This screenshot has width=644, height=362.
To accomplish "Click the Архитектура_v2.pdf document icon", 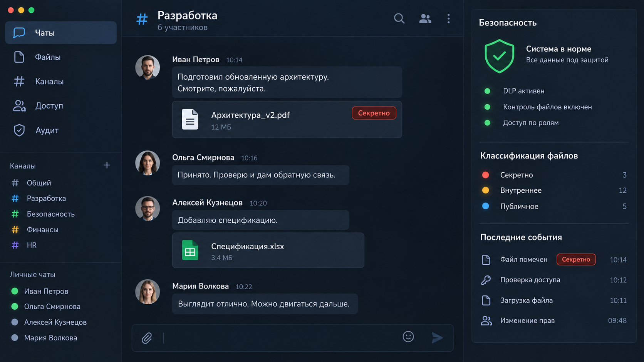I will point(190,119).
